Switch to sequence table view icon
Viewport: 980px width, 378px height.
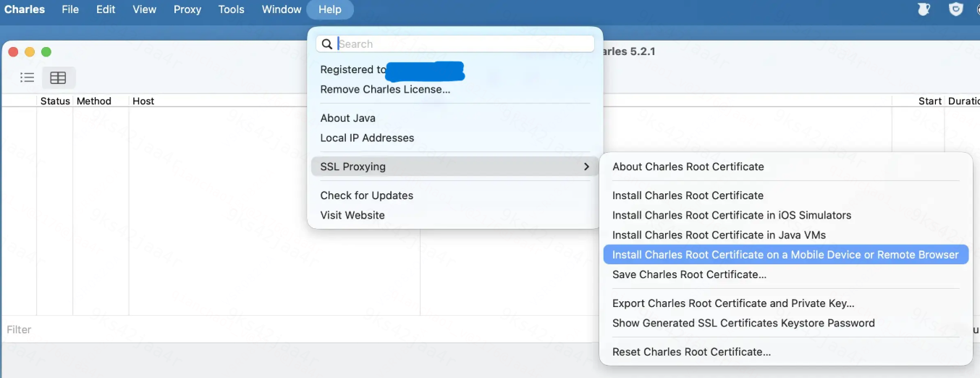tap(58, 77)
